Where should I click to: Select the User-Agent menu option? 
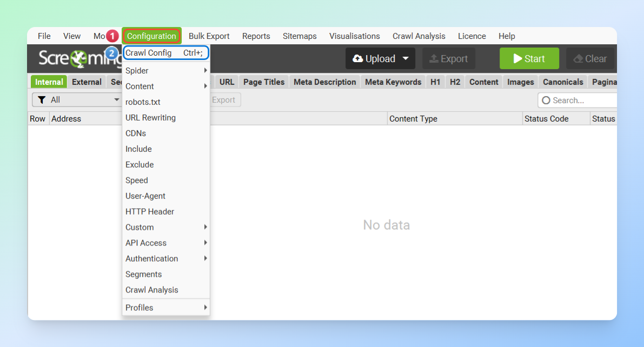coord(145,196)
